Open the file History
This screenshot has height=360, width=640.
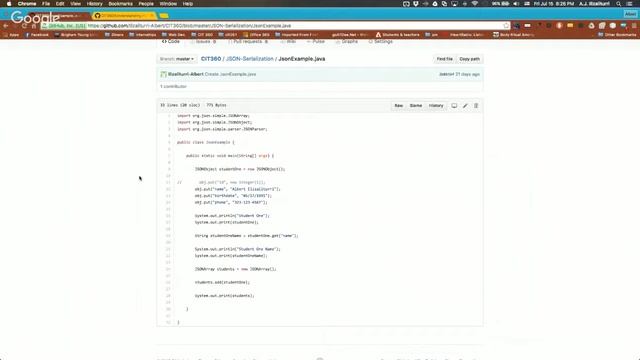(436, 106)
